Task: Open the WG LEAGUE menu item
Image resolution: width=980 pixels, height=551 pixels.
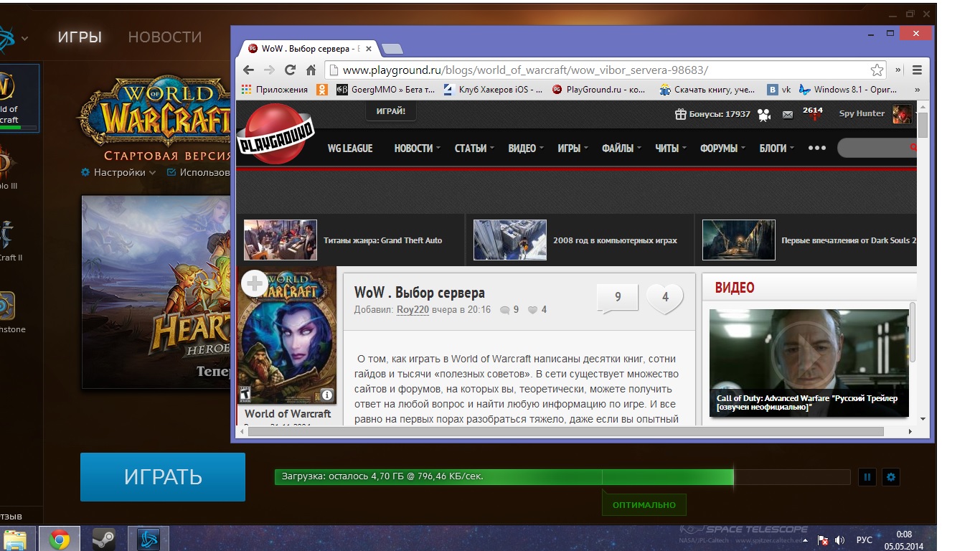Action: [x=350, y=148]
